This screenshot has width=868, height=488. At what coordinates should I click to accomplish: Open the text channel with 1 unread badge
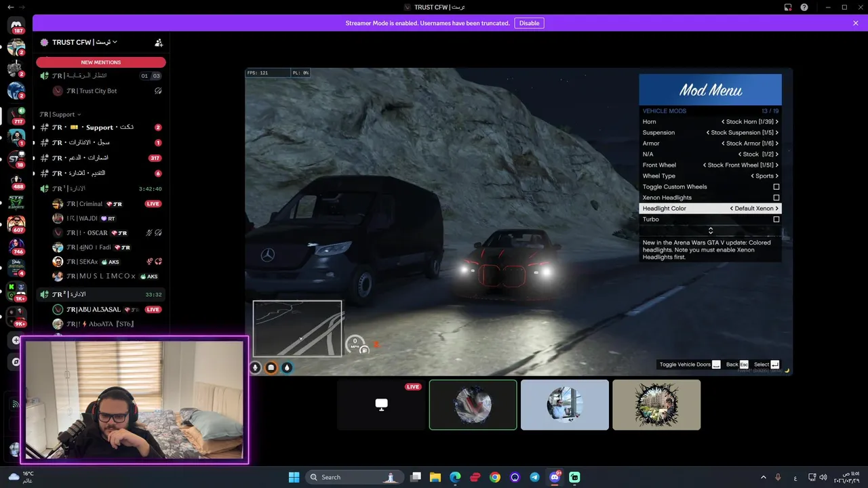[100, 143]
